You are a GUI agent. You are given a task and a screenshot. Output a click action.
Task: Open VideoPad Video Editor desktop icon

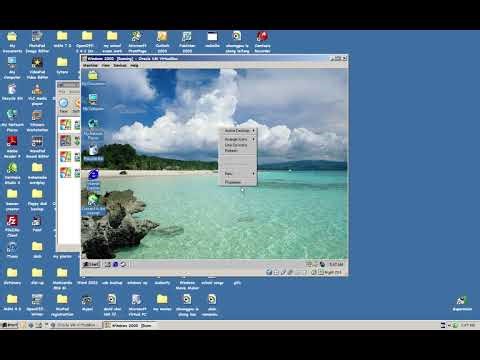pos(37,68)
